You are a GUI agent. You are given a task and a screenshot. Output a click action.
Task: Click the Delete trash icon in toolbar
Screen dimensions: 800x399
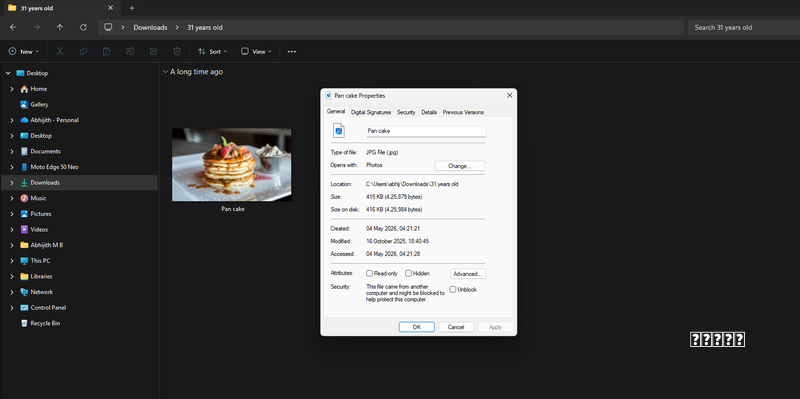click(177, 52)
